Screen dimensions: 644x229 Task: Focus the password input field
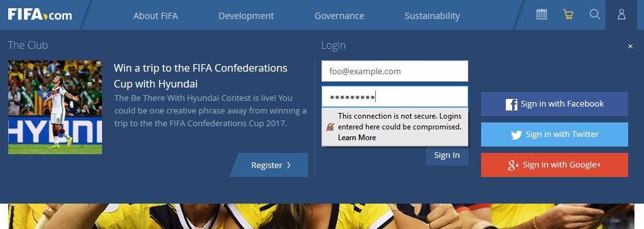coord(395,96)
